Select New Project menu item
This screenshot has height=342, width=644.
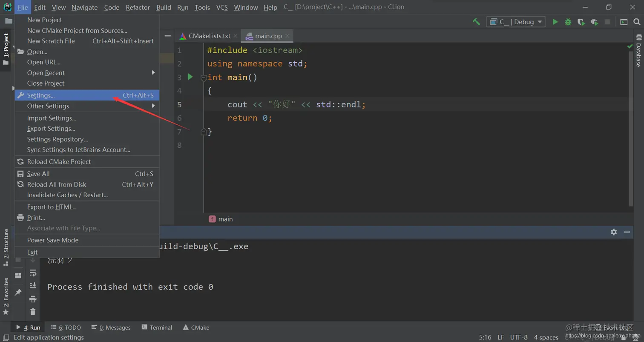(87, 20)
